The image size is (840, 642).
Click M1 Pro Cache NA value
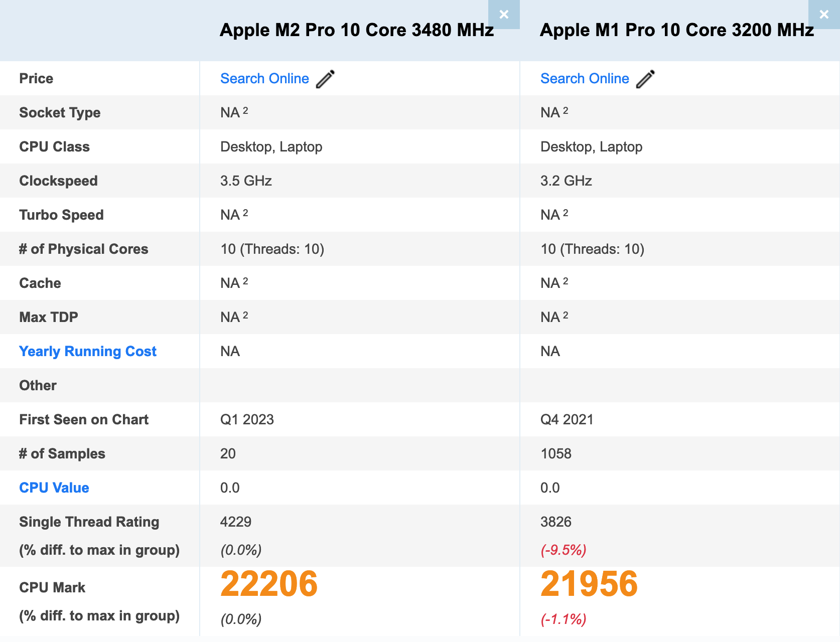554,283
